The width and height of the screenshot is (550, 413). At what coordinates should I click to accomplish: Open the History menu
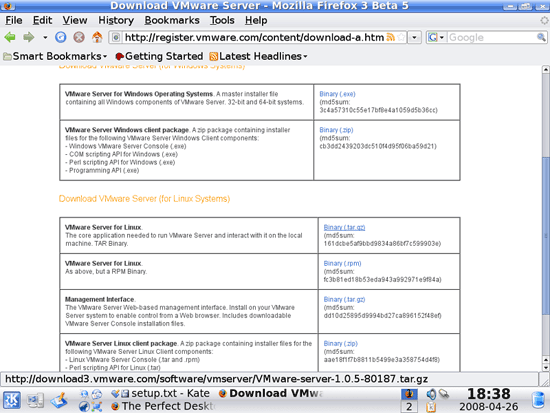click(x=116, y=20)
